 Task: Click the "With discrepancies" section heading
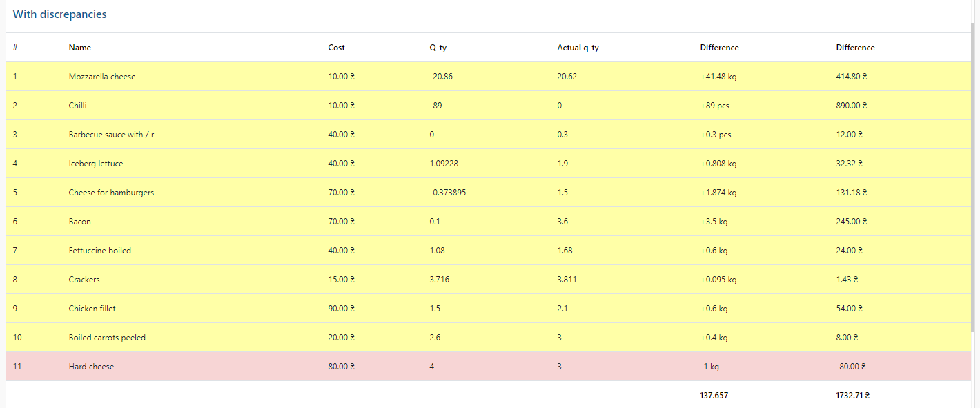(59, 14)
